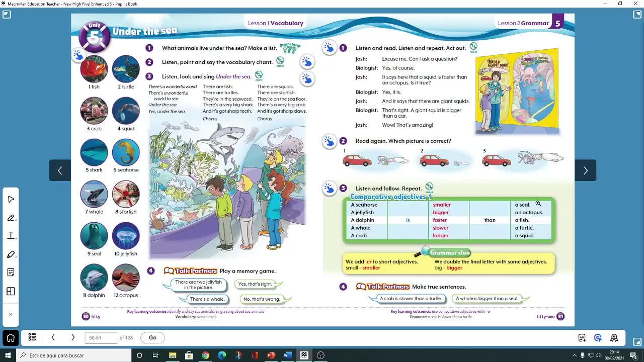Image resolution: width=644 pixels, height=362 pixels.
Task: Click the fish picture thumbnail
Action: pos(94,69)
